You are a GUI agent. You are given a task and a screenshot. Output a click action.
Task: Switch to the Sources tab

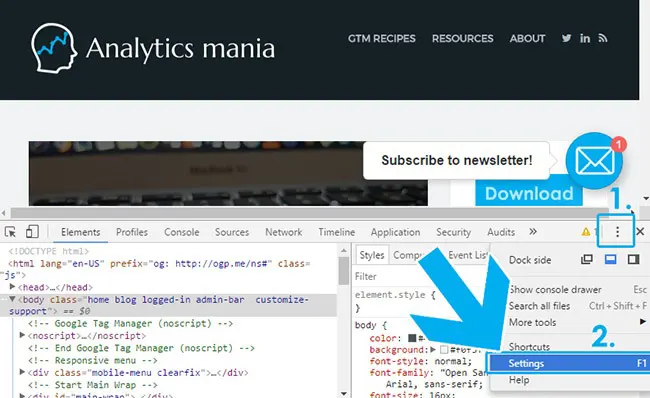click(x=232, y=232)
